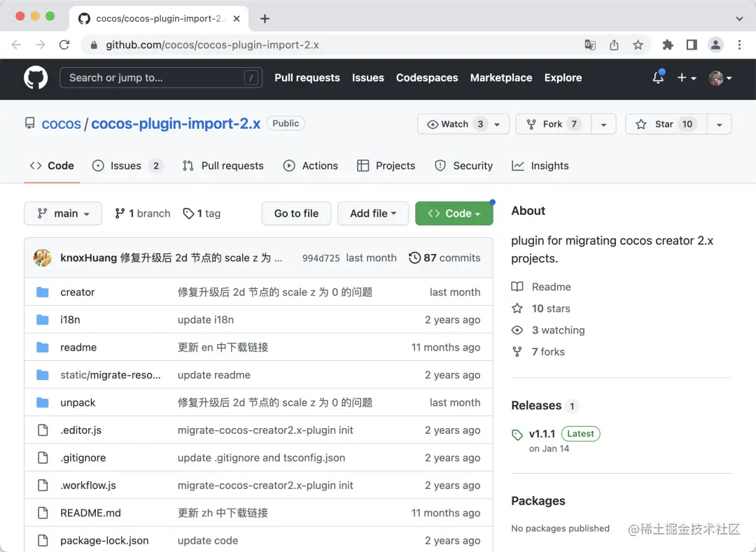Click the i18n folder icon
756x552 pixels.
click(x=43, y=319)
